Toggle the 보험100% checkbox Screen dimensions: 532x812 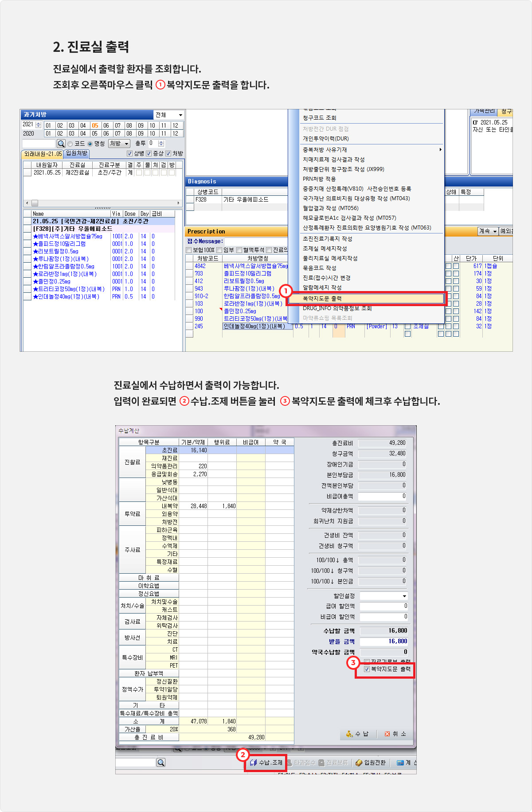(189, 250)
